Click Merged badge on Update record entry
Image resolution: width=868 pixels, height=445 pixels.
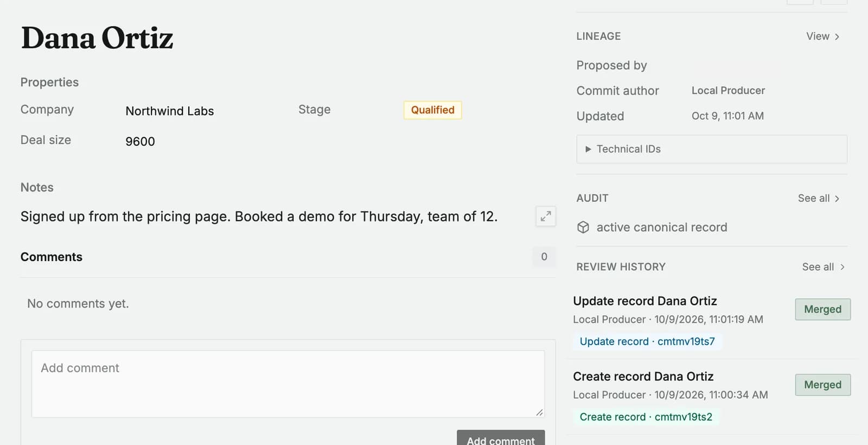tap(823, 309)
